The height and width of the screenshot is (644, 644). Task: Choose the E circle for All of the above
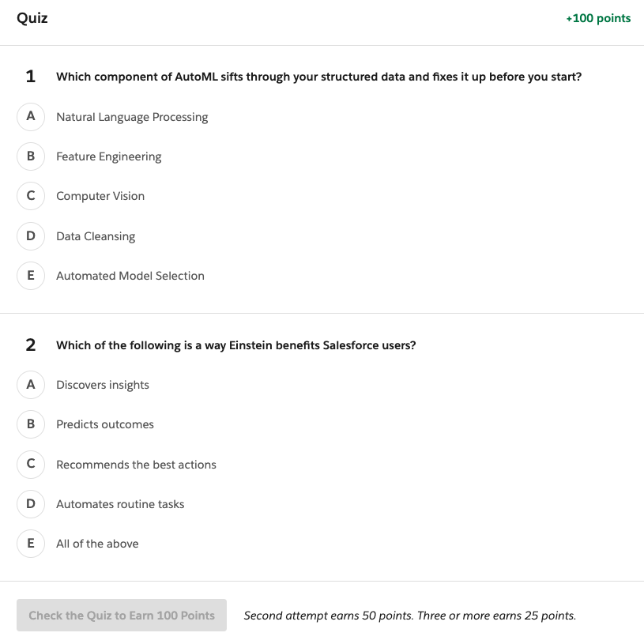click(31, 543)
